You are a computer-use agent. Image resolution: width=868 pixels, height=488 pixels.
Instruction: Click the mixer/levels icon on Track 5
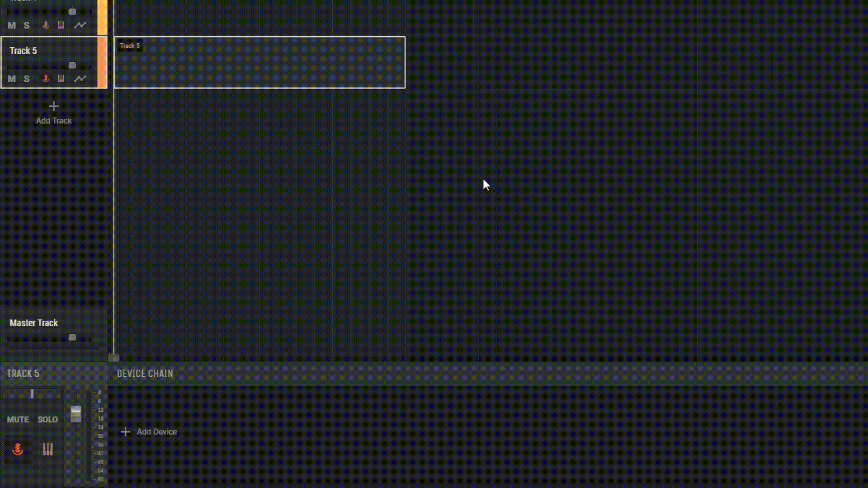pyautogui.click(x=61, y=78)
